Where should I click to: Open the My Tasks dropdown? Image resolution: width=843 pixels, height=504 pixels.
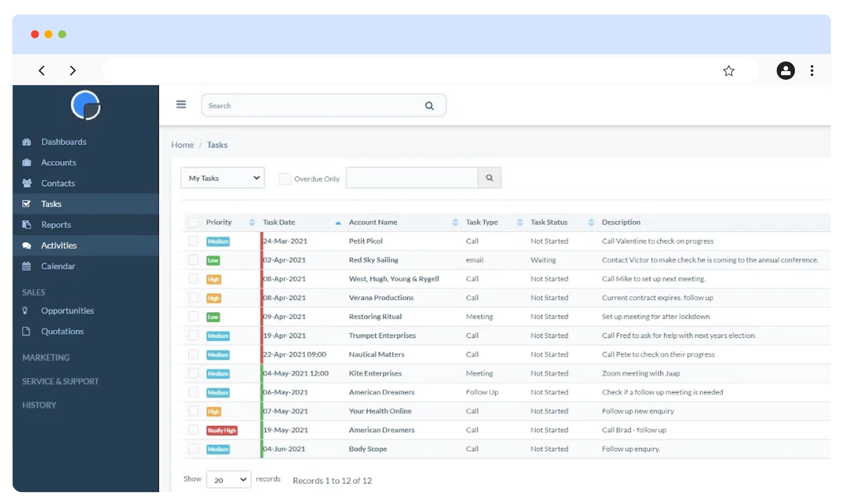pos(222,178)
